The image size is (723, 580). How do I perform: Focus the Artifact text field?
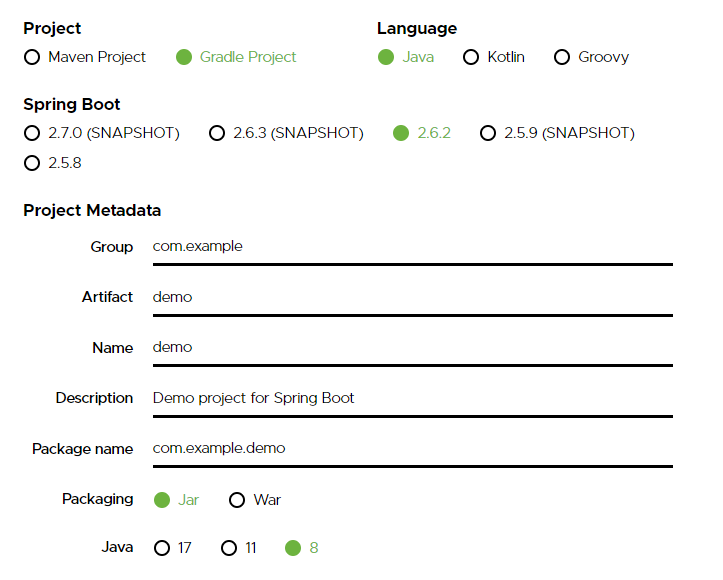[x=412, y=297]
